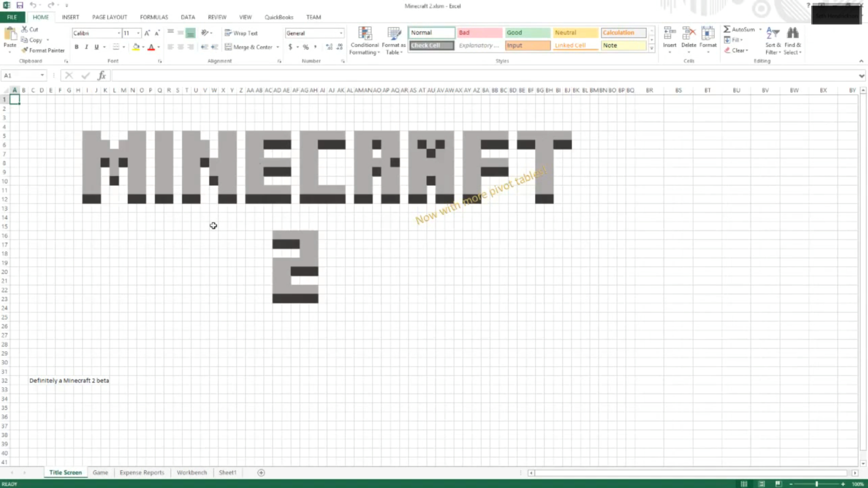Screen dimensions: 868x488
Task: Select the Format Painter tool
Action: click(43, 50)
